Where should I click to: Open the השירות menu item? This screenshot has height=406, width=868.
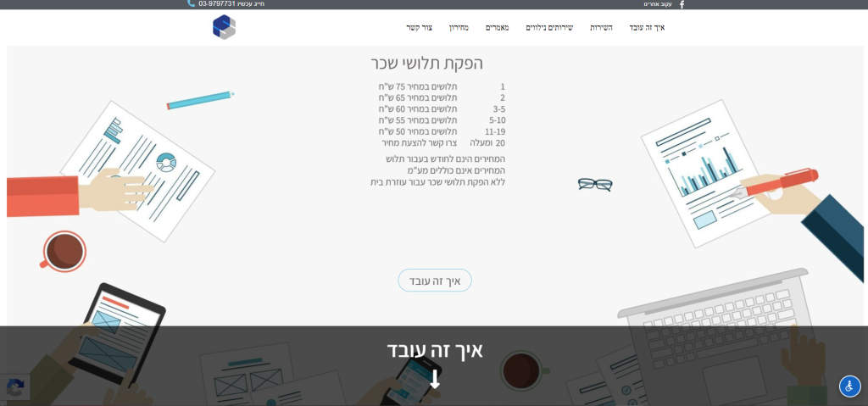coord(601,28)
